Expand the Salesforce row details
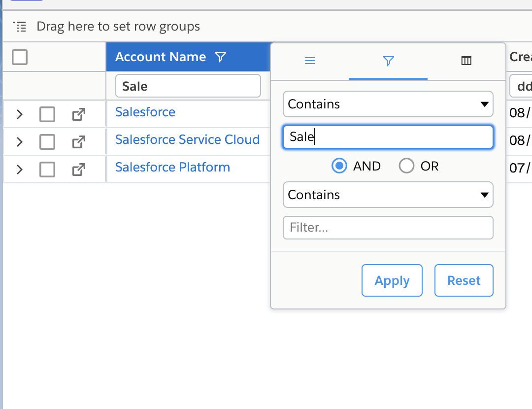 pyautogui.click(x=20, y=114)
